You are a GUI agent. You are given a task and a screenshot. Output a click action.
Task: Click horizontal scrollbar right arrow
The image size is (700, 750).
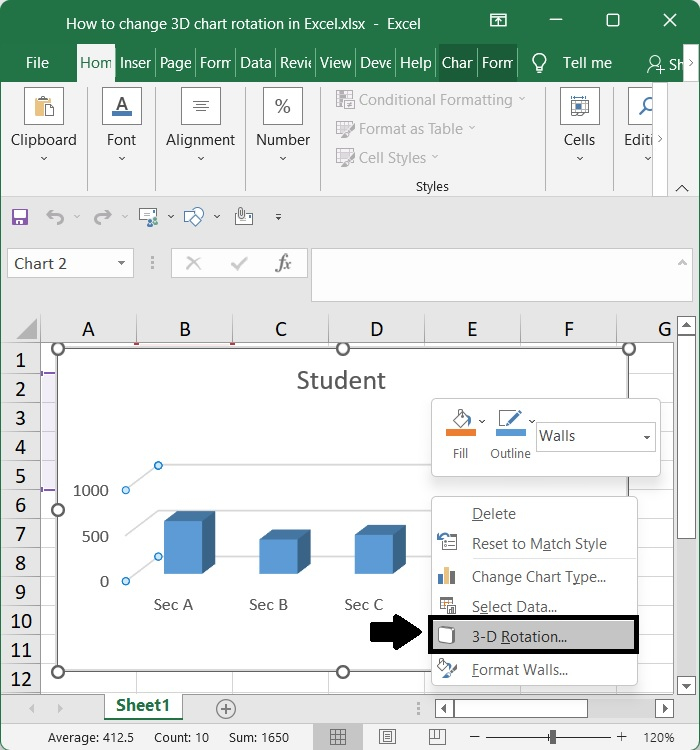pyautogui.click(x=665, y=708)
